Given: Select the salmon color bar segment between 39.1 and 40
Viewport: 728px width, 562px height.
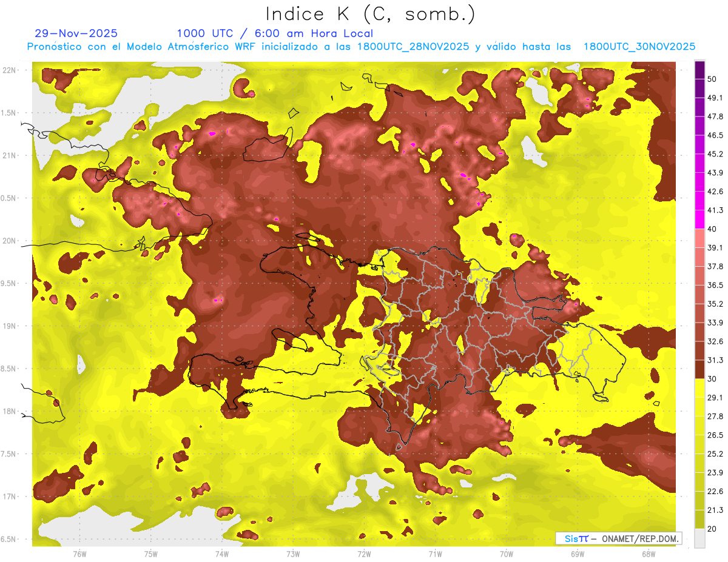Looking at the screenshot, I should [x=699, y=238].
